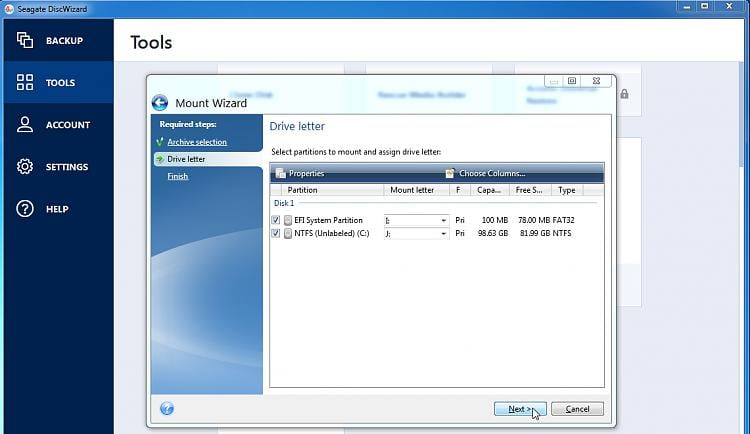This screenshot has width=750, height=434.
Task: Select the Drive letter step
Action: (186, 159)
